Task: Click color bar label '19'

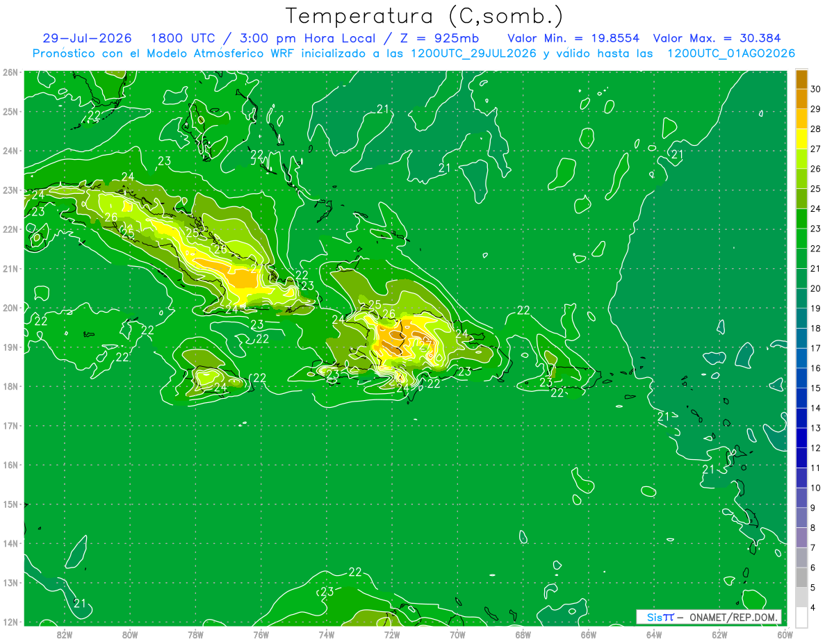Action: [816, 308]
